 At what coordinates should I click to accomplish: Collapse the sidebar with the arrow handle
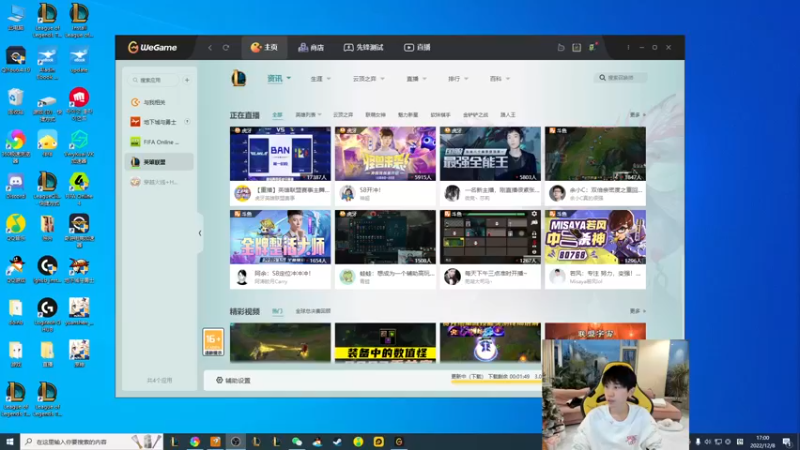pos(200,233)
